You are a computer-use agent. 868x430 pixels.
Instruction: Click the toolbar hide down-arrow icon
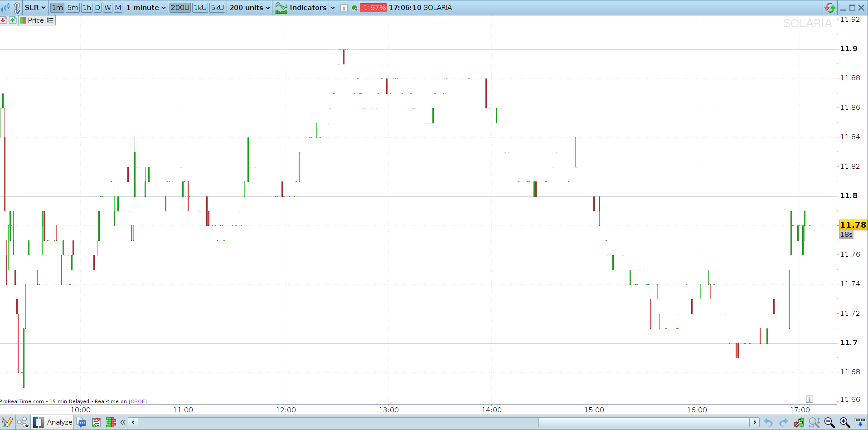(860, 423)
